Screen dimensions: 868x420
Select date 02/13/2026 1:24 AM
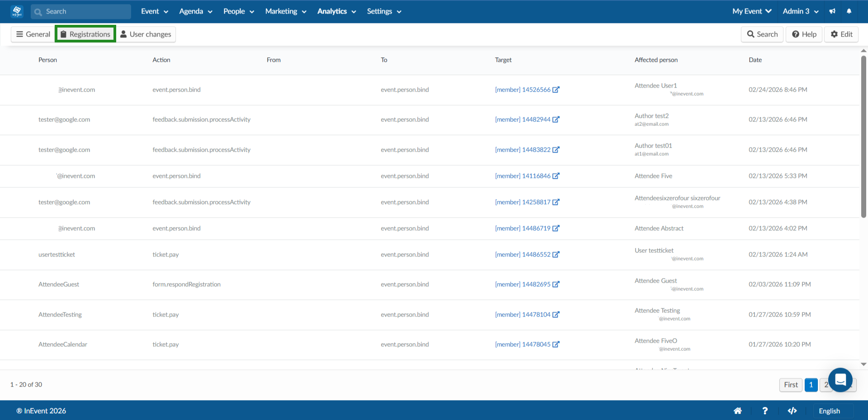tap(778, 254)
